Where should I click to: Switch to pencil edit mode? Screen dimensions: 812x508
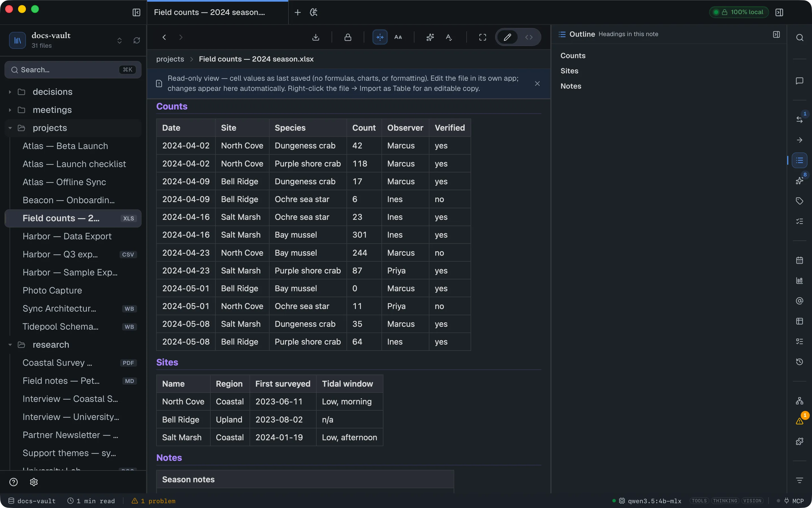pyautogui.click(x=507, y=37)
